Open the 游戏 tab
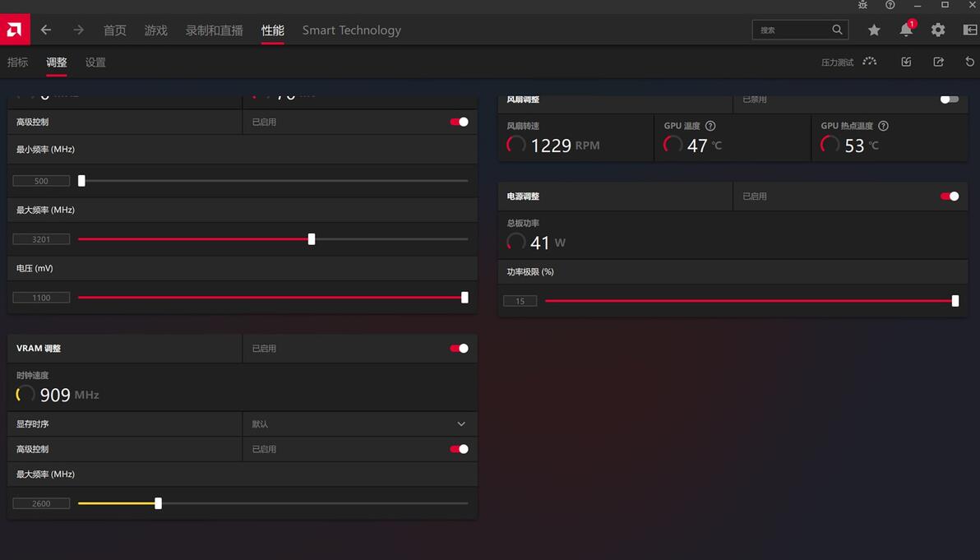The image size is (980, 560). (155, 30)
